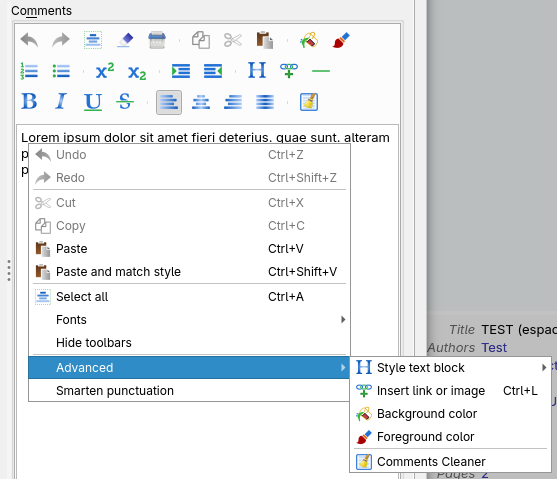Click the Select all toolbar icon
Screen dimensions: 557x479
[x=93, y=40]
